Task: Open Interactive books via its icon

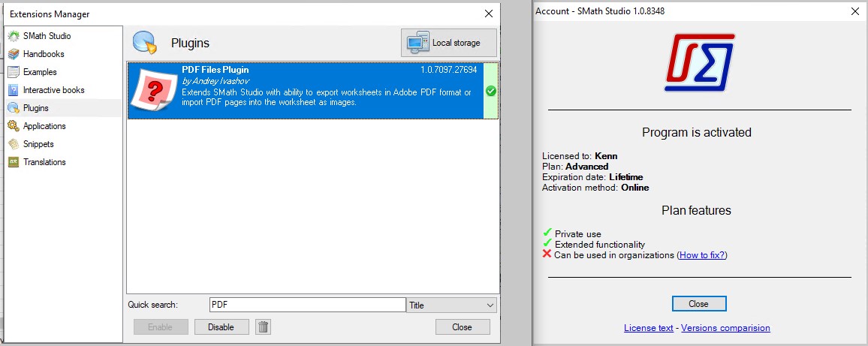Action: pos(14,90)
